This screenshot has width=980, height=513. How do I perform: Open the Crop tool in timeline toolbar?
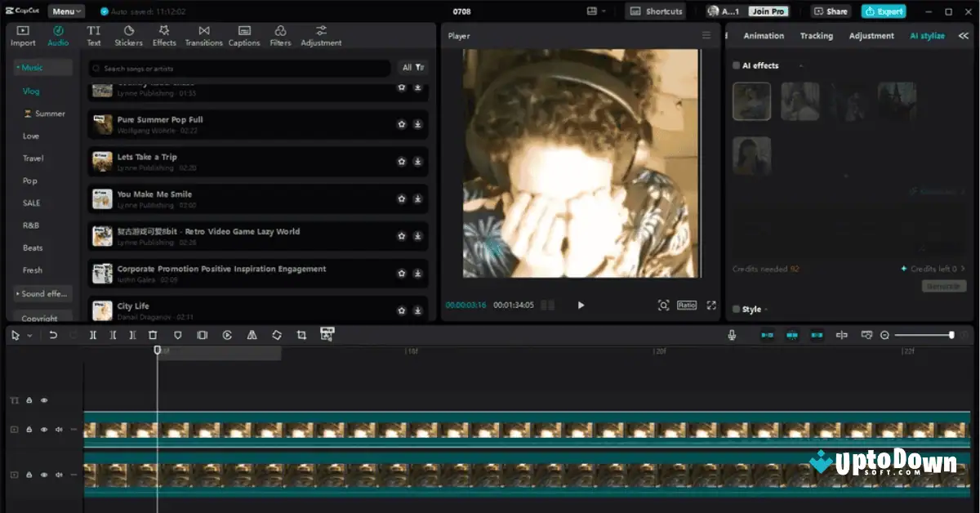point(302,335)
